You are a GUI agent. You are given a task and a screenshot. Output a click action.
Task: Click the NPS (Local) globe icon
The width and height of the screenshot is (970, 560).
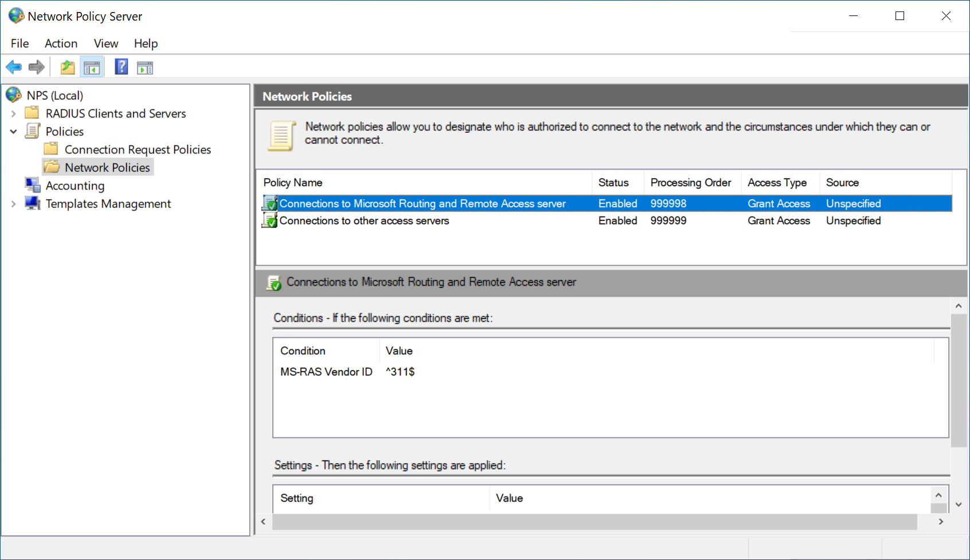pyautogui.click(x=14, y=95)
